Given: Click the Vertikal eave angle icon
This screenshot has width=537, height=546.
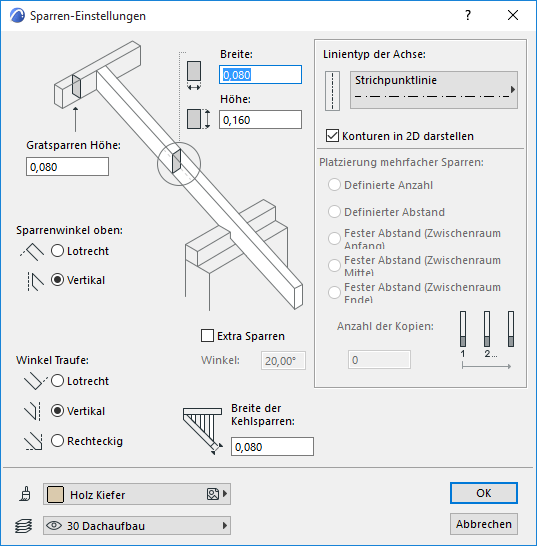Looking at the screenshot, I should click(33, 411).
